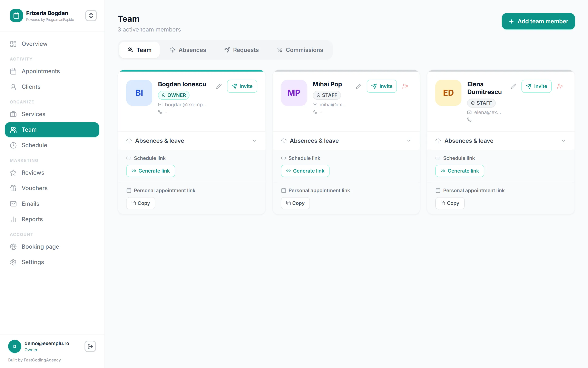This screenshot has width=588, height=368.
Task: Switch to the Commissions tab
Action: pyautogui.click(x=300, y=50)
